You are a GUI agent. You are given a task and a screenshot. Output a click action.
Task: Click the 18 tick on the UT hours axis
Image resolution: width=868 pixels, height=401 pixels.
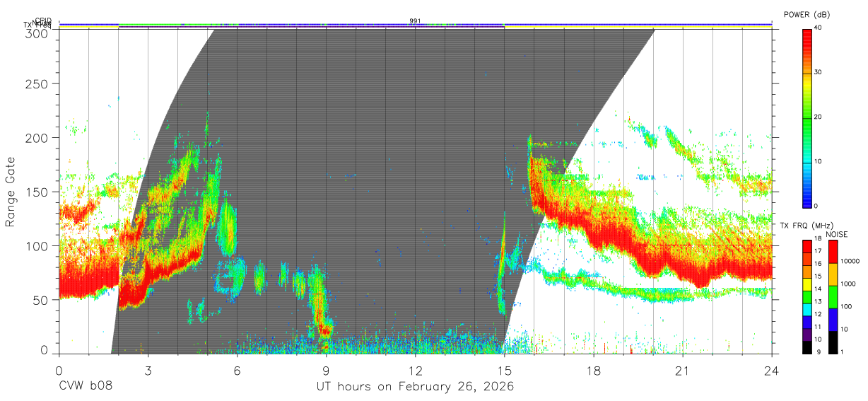point(593,370)
